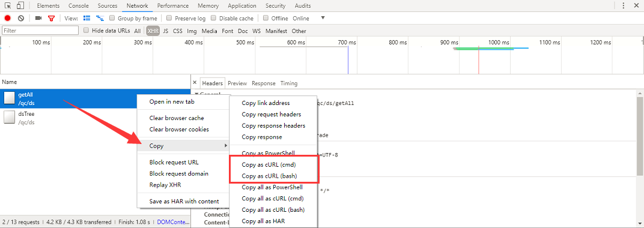Check the Disable cache option
Image resolution: width=644 pixels, height=228 pixels.
(x=214, y=19)
